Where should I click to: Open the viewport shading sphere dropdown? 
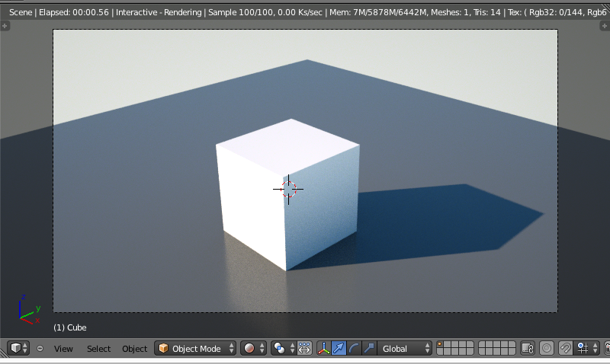254,348
